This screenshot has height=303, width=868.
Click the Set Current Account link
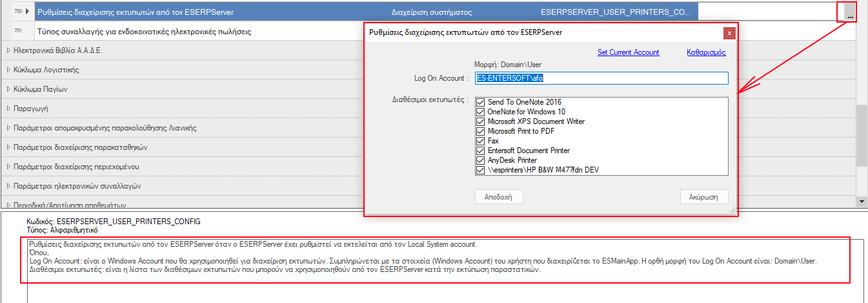click(x=628, y=52)
